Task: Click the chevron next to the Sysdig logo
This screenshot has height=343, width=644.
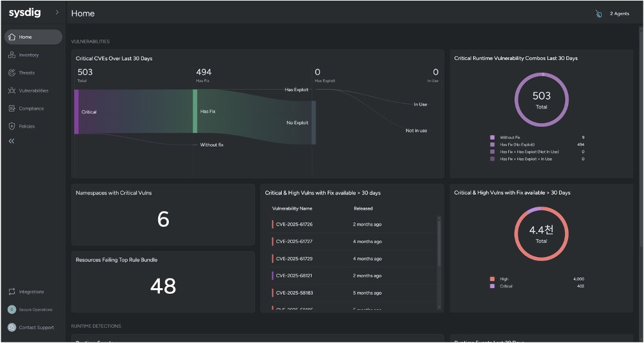Action: point(57,12)
